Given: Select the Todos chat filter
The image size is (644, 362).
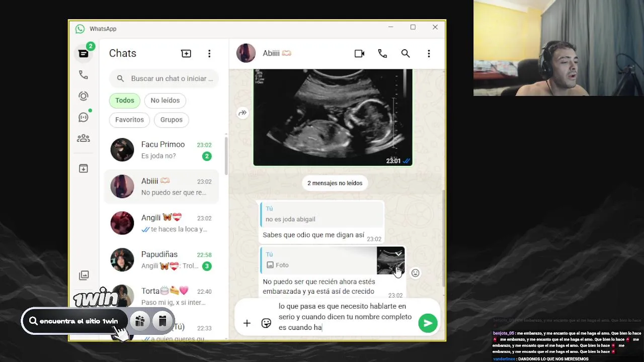Looking at the screenshot, I should (x=125, y=101).
